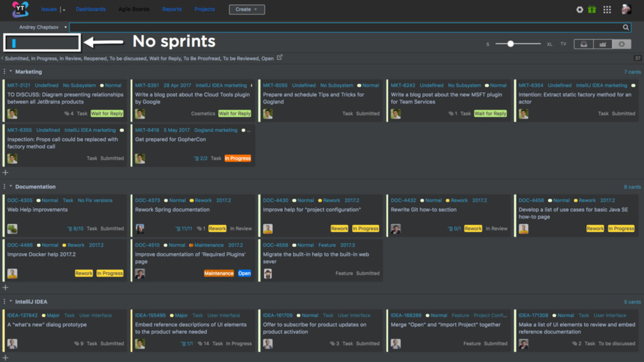This screenshot has height=362, width=644.
Task: Click subtasks 2/2 icon on MKT-6419 card
Action: (x=196, y=158)
